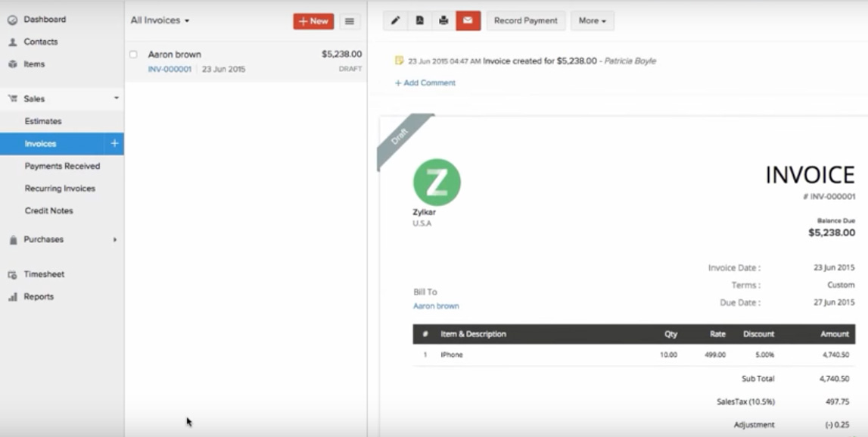
Task: Click the Zylkar green logo
Action: (437, 183)
